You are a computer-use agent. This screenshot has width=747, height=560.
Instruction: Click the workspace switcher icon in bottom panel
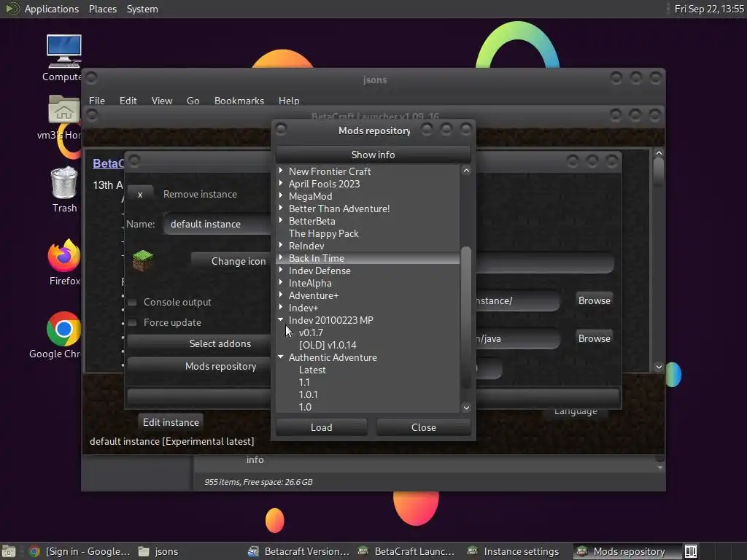691,551
